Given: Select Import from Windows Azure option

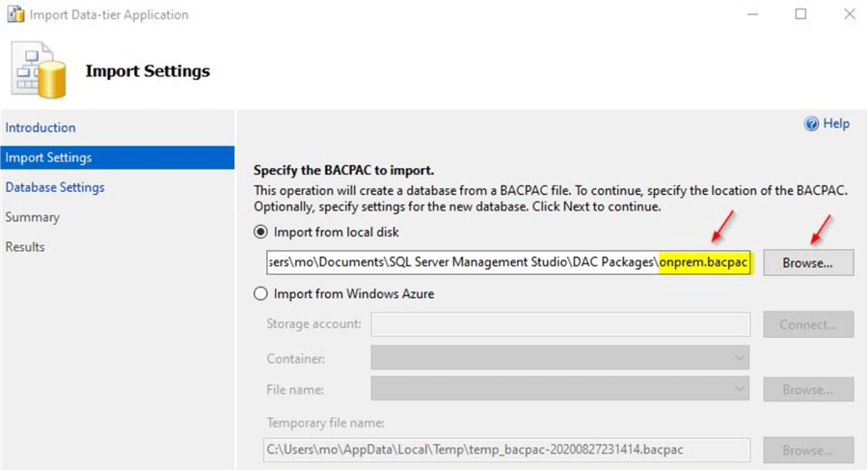Looking at the screenshot, I should pyautogui.click(x=260, y=293).
